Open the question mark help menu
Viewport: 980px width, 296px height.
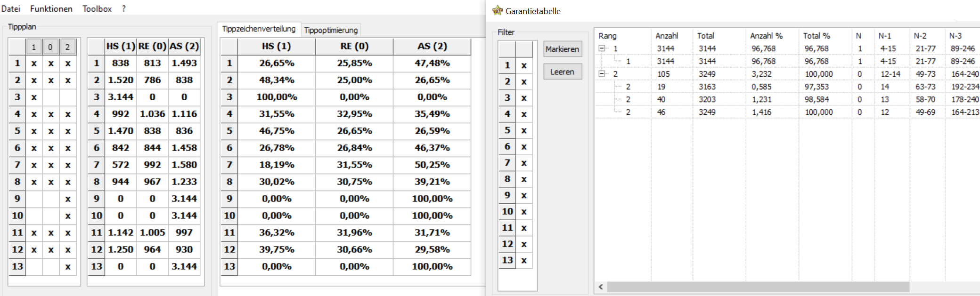(x=123, y=8)
